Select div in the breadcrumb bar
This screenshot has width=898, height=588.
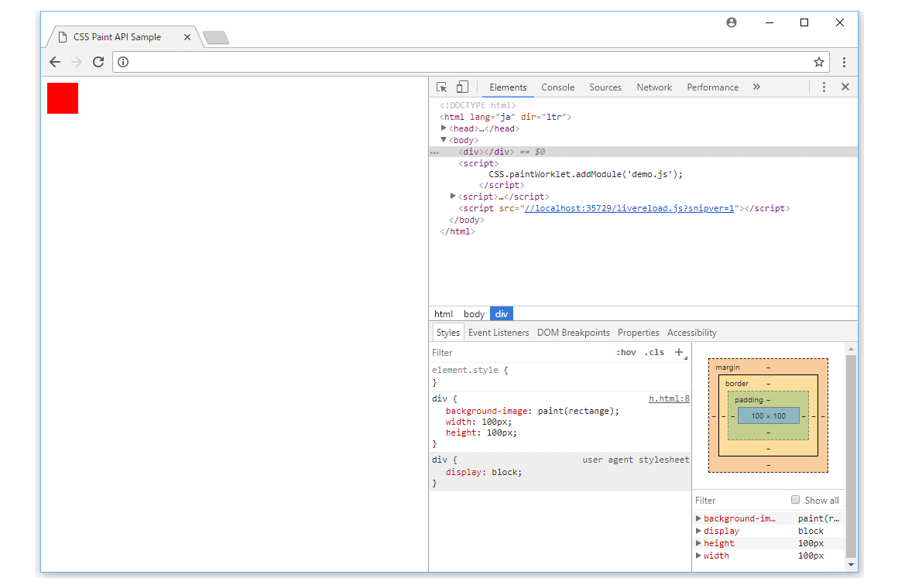501,313
